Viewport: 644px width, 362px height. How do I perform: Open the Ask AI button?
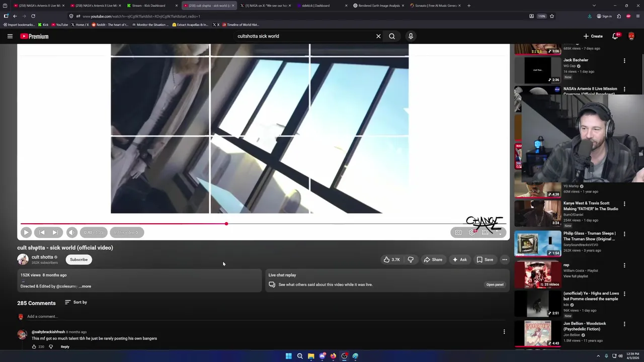point(459,259)
